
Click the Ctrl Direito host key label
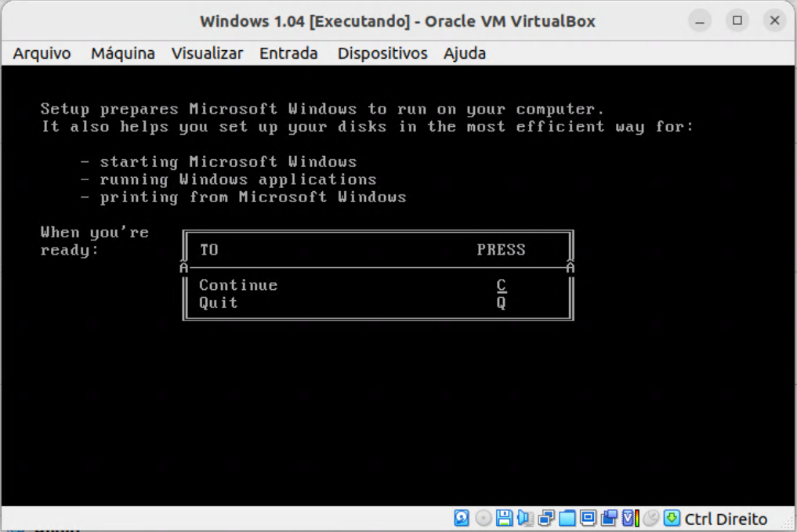tap(726, 519)
